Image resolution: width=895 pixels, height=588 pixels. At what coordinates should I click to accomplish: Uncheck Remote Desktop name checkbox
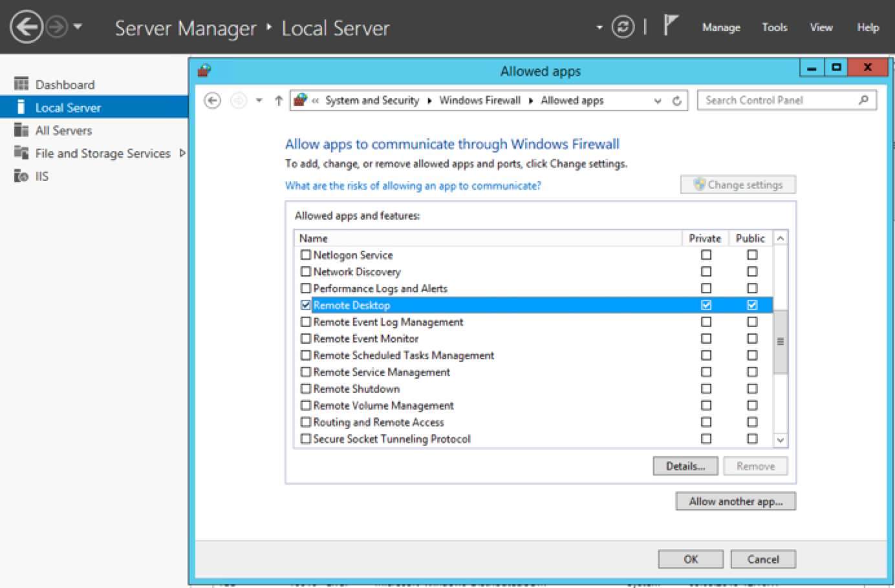306,305
